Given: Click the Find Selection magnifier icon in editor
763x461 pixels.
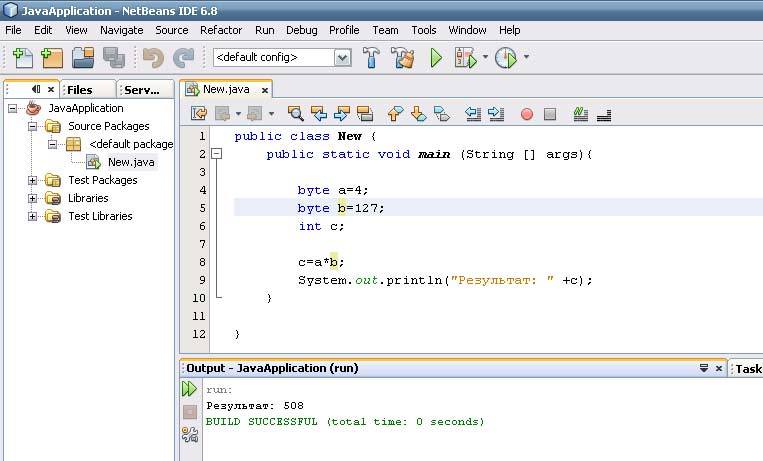Looking at the screenshot, I should [296, 114].
